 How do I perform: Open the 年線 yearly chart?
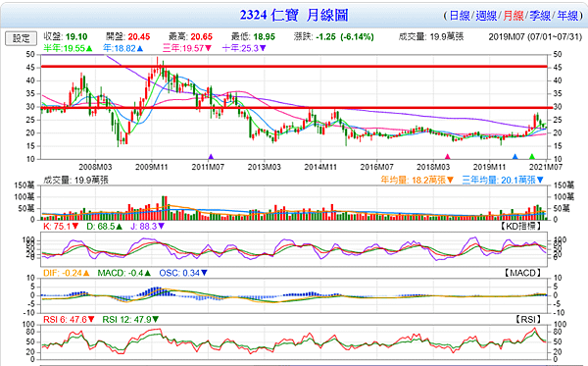tap(567, 16)
